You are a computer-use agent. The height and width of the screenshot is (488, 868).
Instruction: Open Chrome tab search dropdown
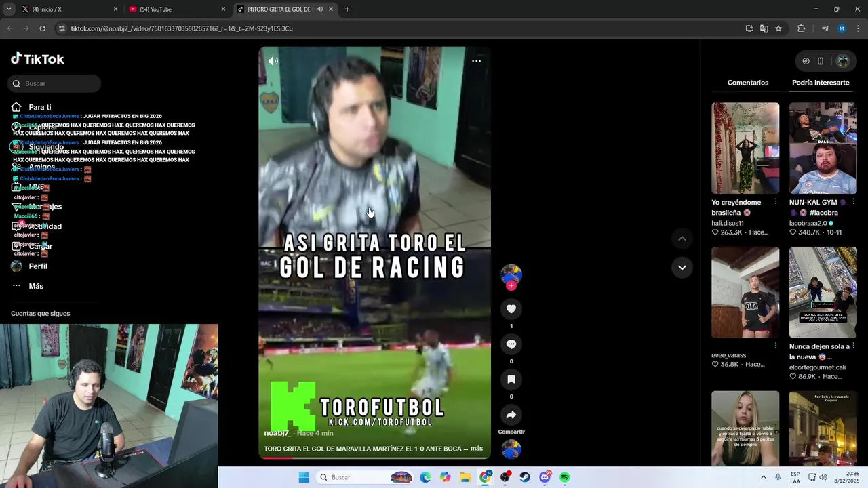9,9
